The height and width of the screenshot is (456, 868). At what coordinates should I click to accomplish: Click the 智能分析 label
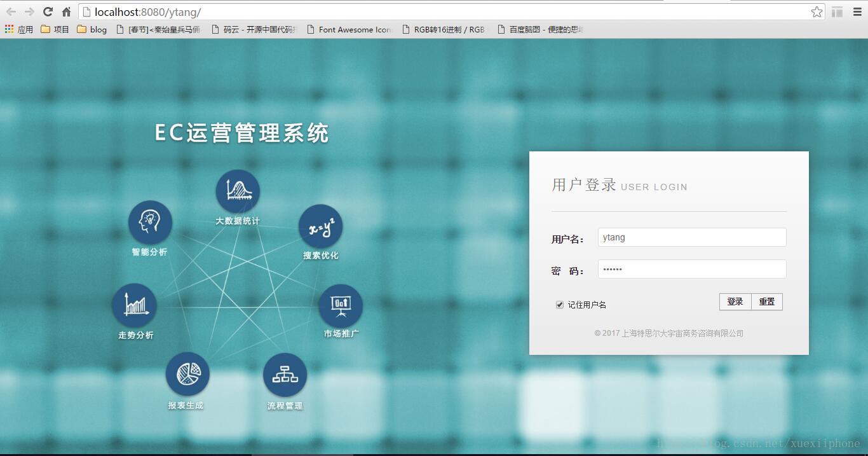click(x=149, y=252)
